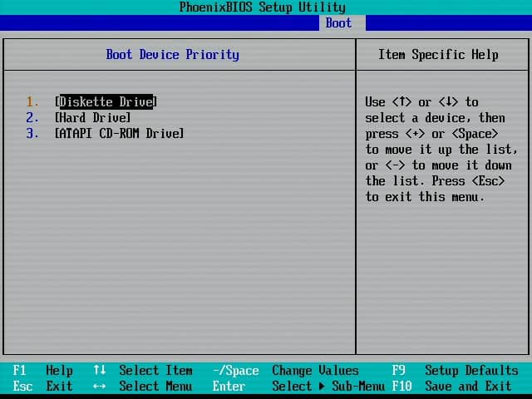Click the Enter key label

click(229, 386)
